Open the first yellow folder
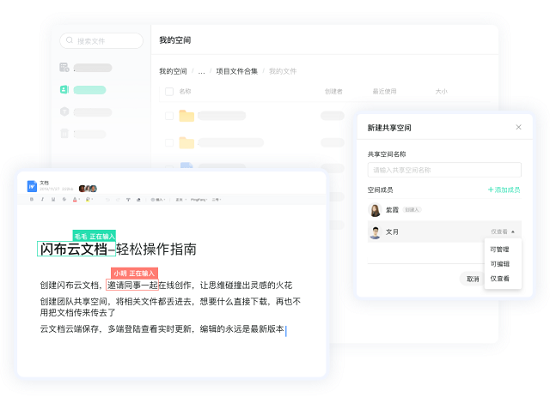Image resolution: width=550 pixels, height=403 pixels. click(187, 116)
